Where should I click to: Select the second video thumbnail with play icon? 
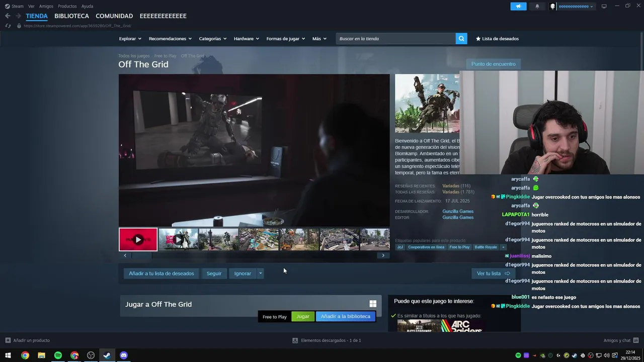[178, 239]
